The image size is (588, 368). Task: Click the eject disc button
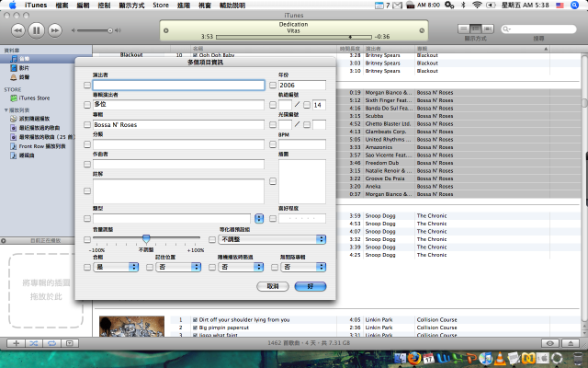click(571, 343)
